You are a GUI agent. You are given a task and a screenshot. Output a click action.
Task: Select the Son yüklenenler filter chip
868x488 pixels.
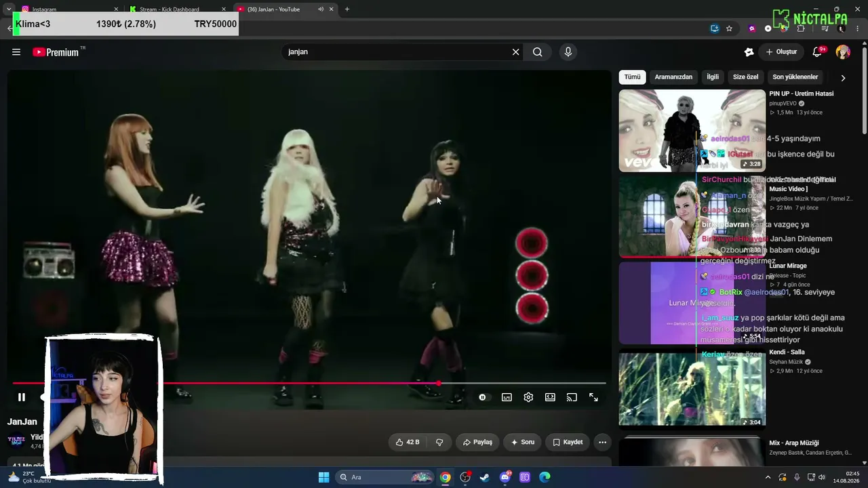coord(795,77)
